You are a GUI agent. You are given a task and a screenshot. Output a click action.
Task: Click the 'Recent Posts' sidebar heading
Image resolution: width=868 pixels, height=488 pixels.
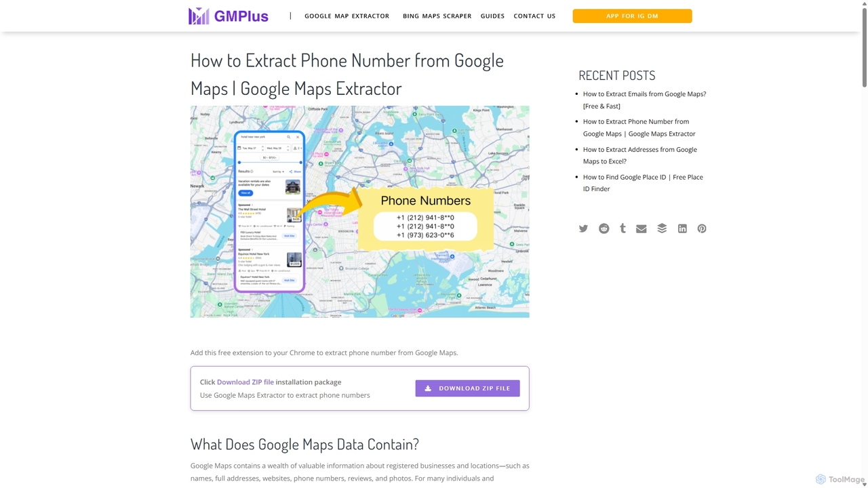point(616,75)
